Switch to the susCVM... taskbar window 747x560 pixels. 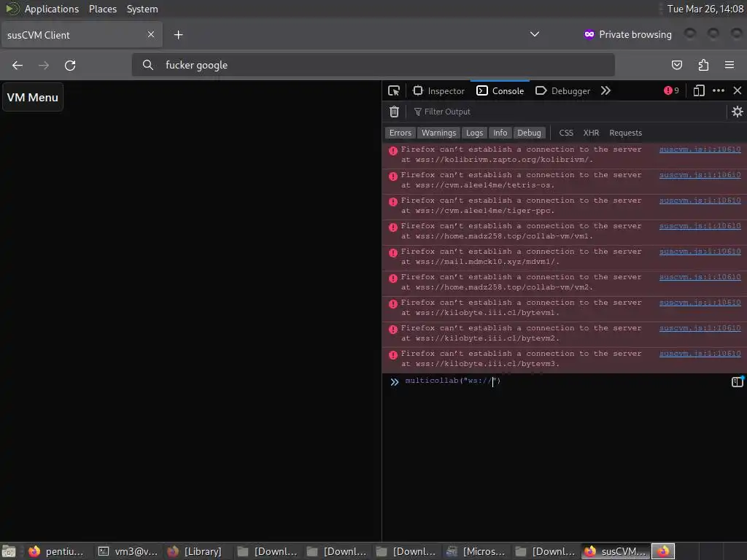point(615,551)
